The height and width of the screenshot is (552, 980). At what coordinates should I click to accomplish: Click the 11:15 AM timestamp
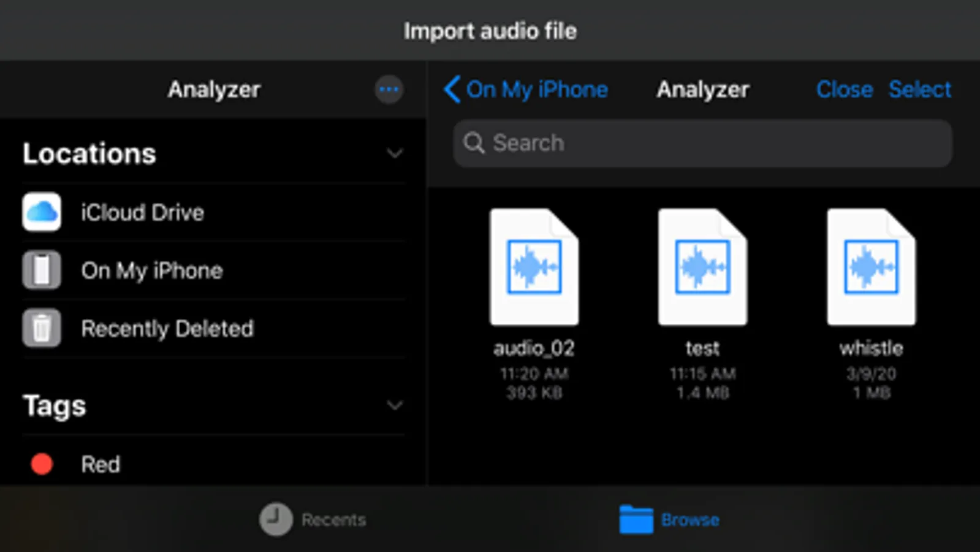(702, 374)
